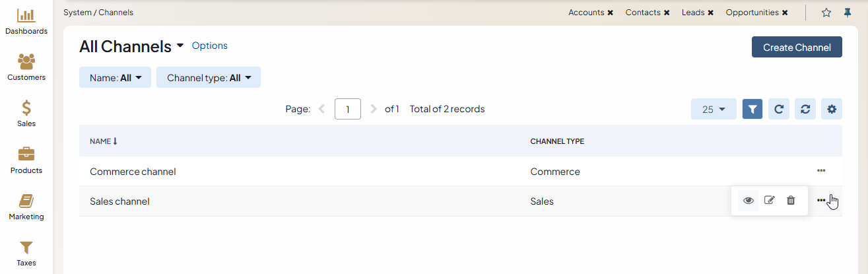The image size is (868, 274).
Task: Open the Dashboards sidebar menu
Action: 26,21
